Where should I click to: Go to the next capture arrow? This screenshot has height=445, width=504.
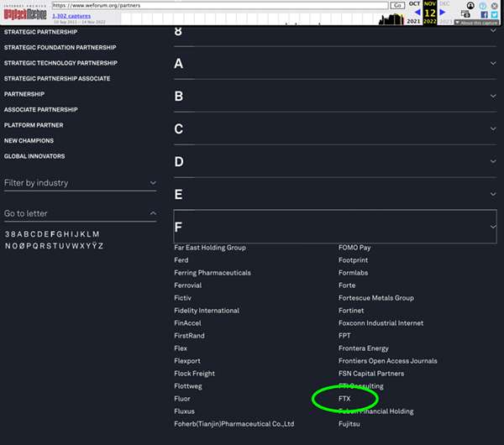[x=443, y=13]
